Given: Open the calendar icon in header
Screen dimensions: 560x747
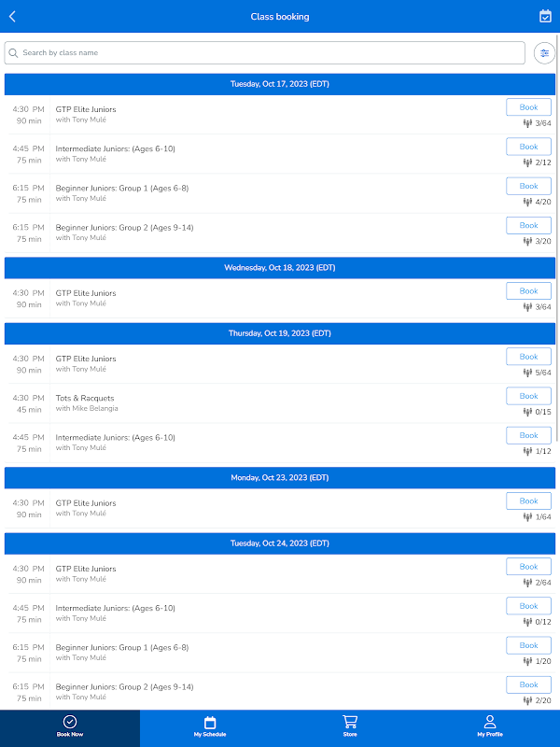Looking at the screenshot, I should 545,16.
